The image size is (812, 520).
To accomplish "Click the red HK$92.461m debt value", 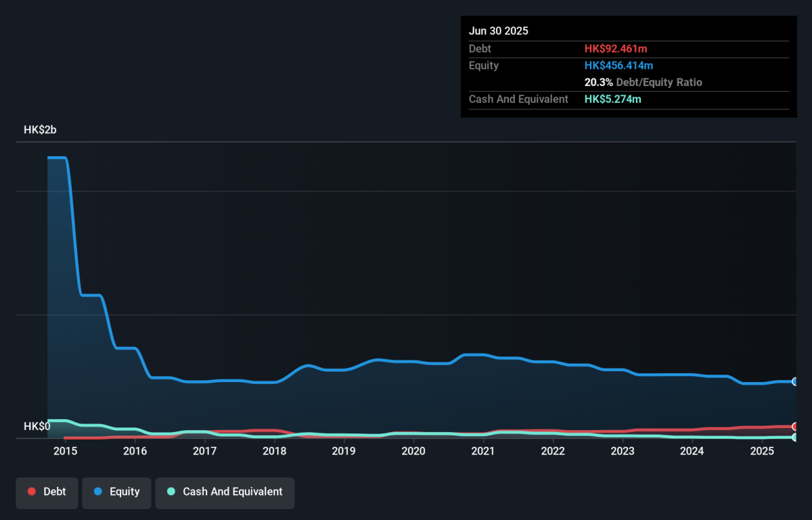I will [x=616, y=49].
